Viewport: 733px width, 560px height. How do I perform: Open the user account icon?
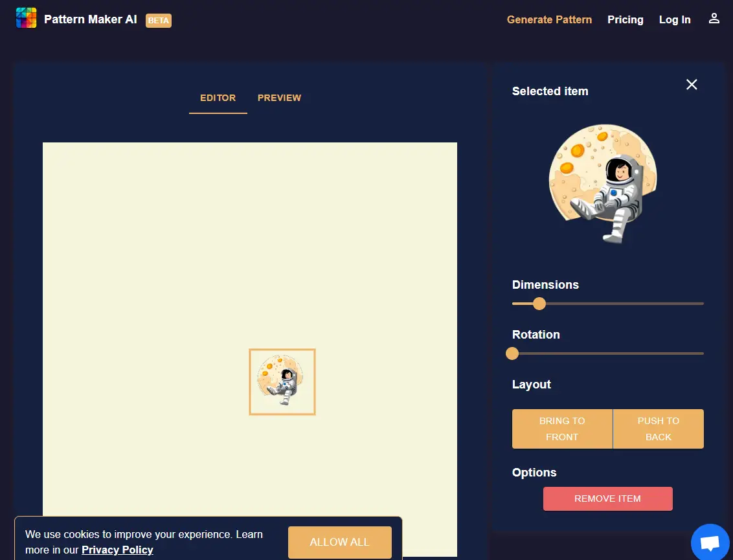pyautogui.click(x=714, y=19)
